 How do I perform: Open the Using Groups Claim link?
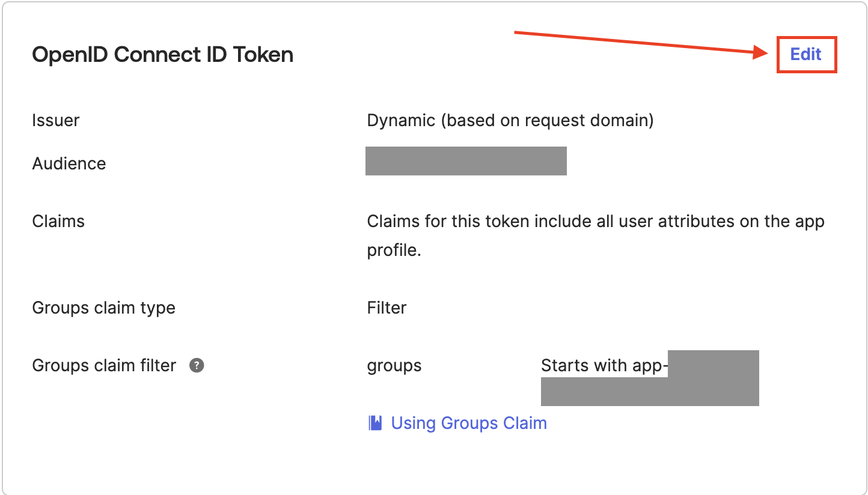click(469, 423)
